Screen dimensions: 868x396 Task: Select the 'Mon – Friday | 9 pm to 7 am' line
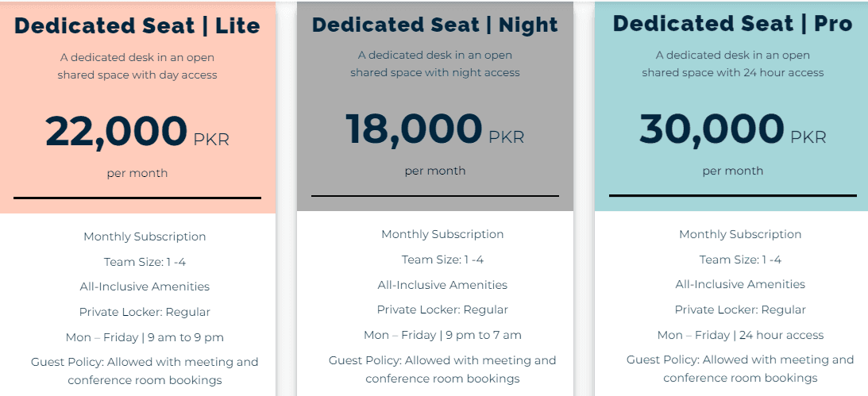point(442,335)
